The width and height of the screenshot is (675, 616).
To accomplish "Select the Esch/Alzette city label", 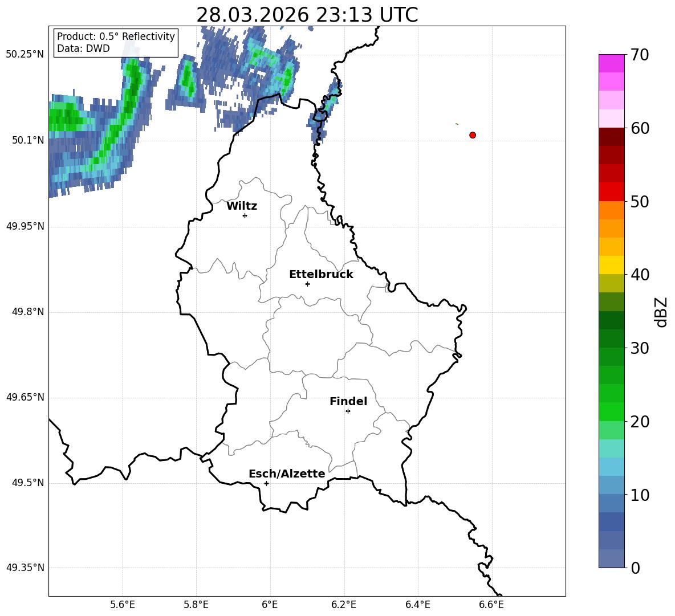I will click(287, 474).
